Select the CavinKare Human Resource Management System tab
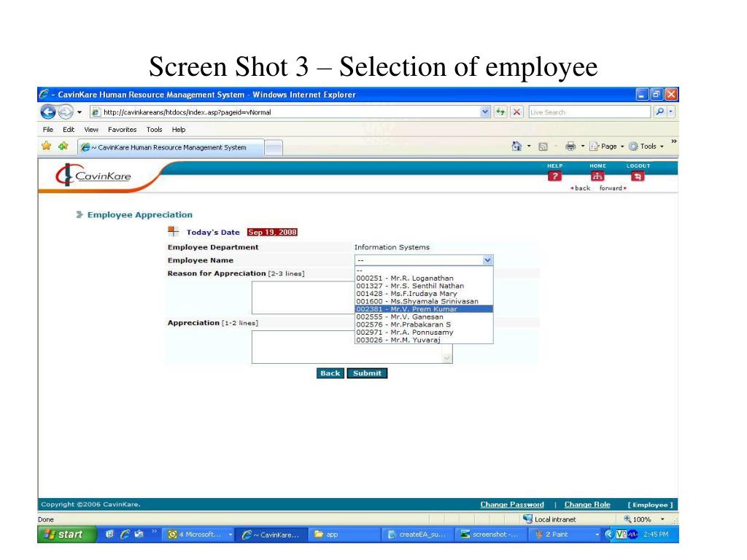 tap(171, 147)
